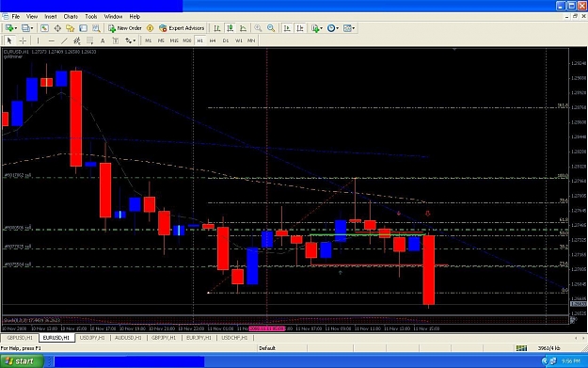Click the Windows start button
The width and height of the screenshot is (588, 368).
[x=22, y=361]
